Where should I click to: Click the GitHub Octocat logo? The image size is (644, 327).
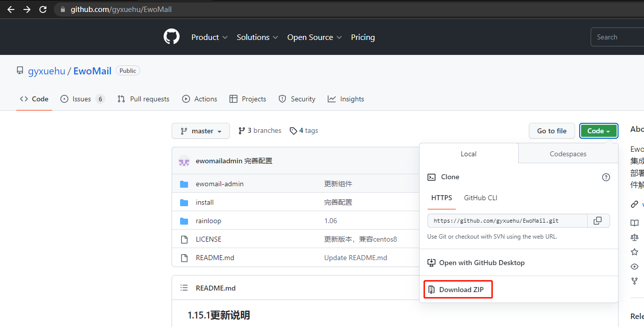click(172, 37)
